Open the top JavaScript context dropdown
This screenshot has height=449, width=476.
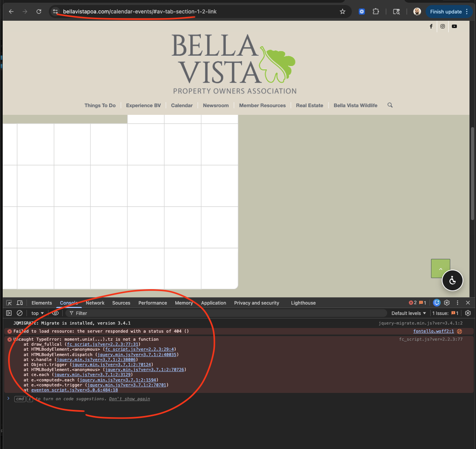click(37, 313)
